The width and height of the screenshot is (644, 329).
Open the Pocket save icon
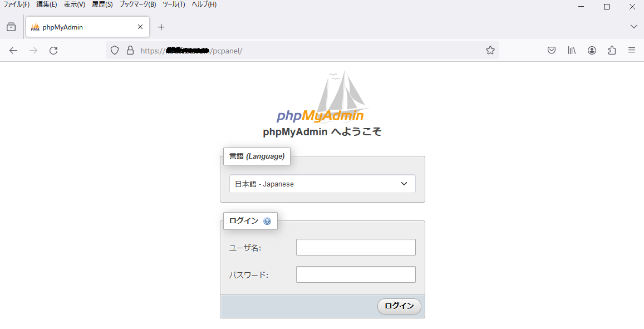tap(552, 51)
